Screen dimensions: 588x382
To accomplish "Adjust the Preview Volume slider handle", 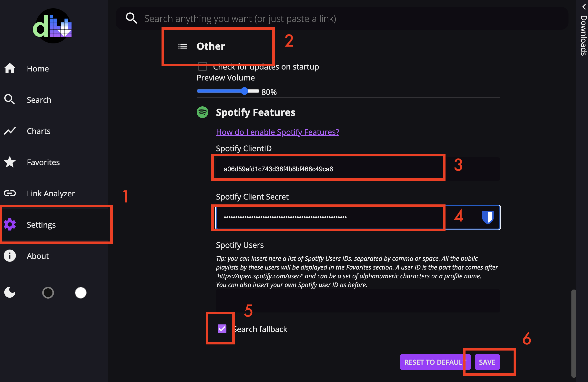I will coord(244,91).
